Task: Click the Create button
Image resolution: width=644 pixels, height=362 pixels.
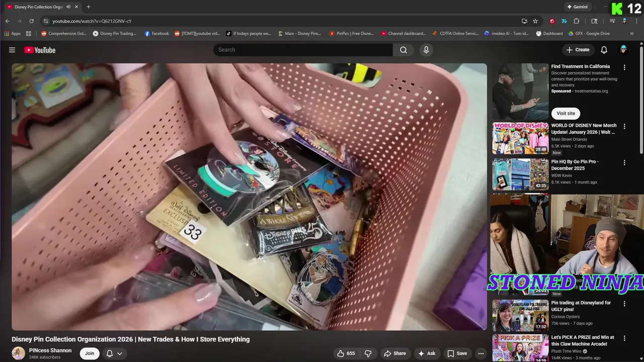Action: (x=578, y=50)
